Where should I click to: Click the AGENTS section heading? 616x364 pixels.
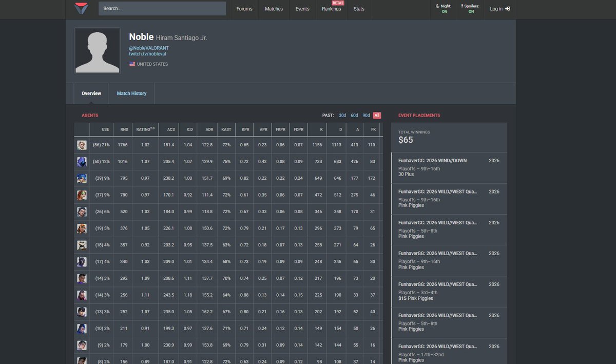pos(90,116)
